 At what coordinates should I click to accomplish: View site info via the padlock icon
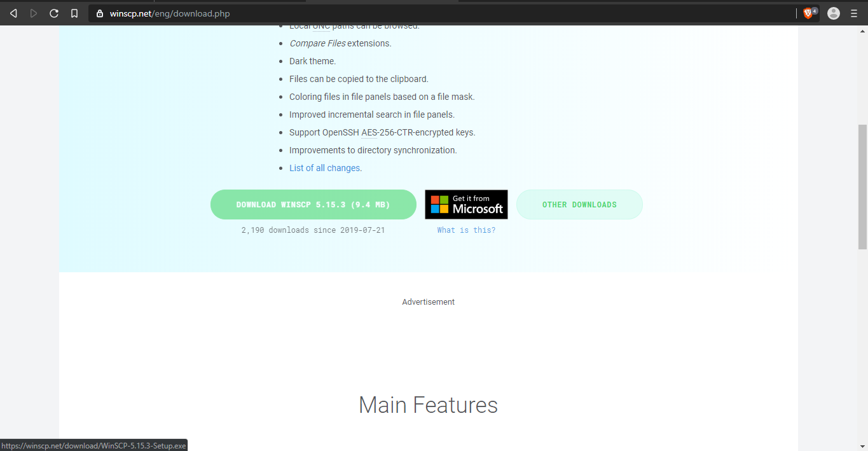click(99, 13)
